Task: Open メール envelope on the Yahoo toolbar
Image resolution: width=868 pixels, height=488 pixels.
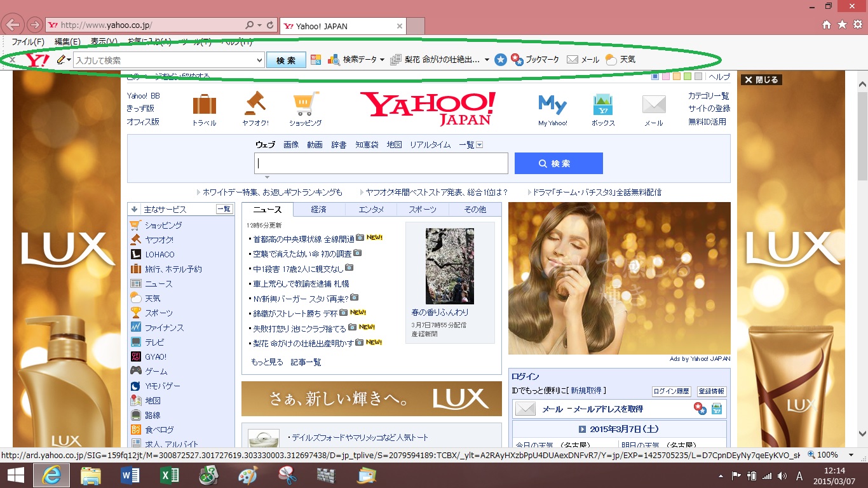Action: 583,60
